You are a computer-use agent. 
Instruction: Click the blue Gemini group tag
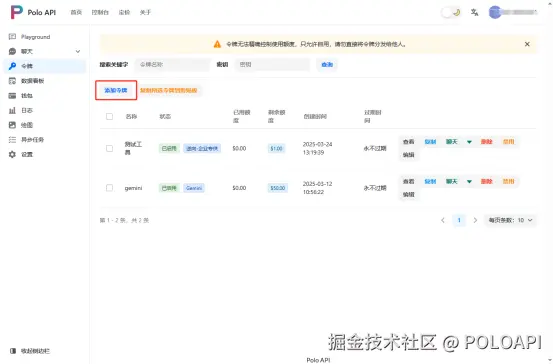194,188
